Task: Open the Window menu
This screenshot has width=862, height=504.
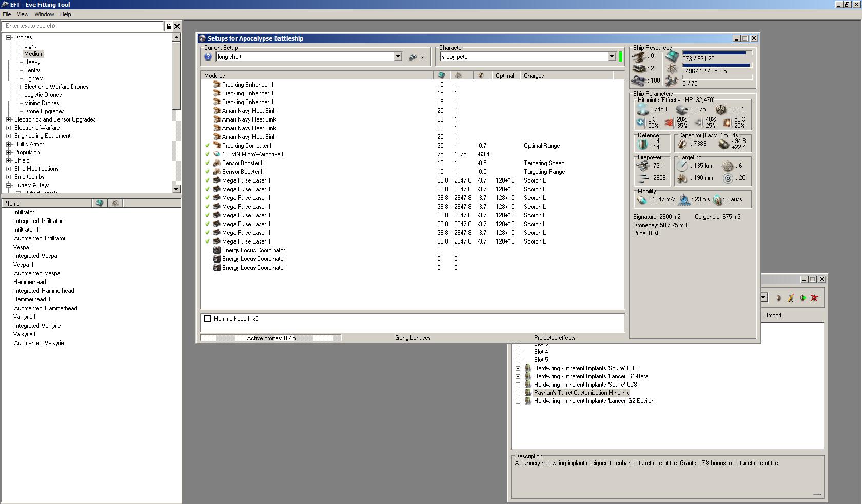Action: click(44, 14)
